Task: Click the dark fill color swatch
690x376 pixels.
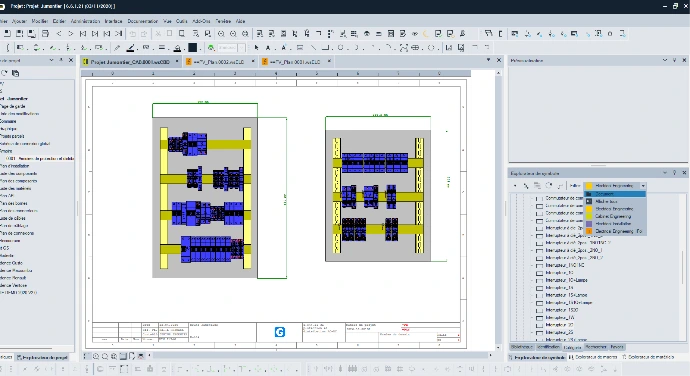Action: pos(193,48)
